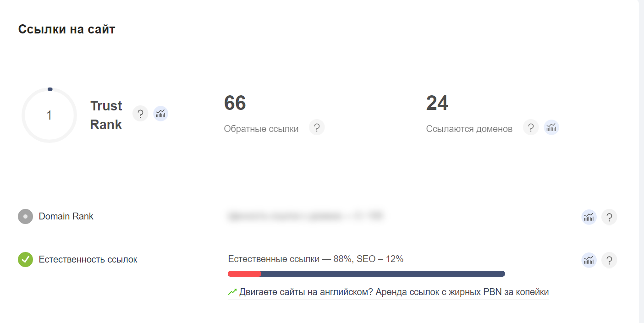View chart icon for Ссылаются доменов
This screenshot has height=323, width=644.
pyautogui.click(x=551, y=127)
